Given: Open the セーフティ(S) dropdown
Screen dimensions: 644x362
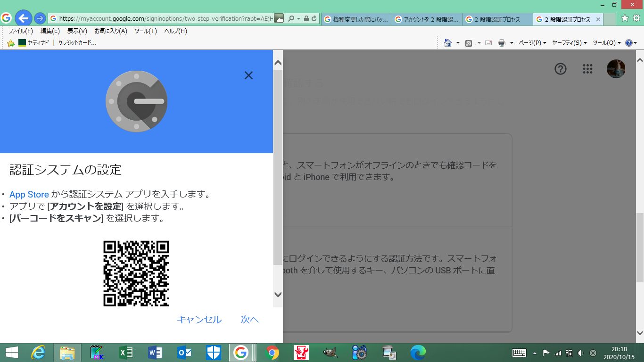Looking at the screenshot, I should (570, 43).
